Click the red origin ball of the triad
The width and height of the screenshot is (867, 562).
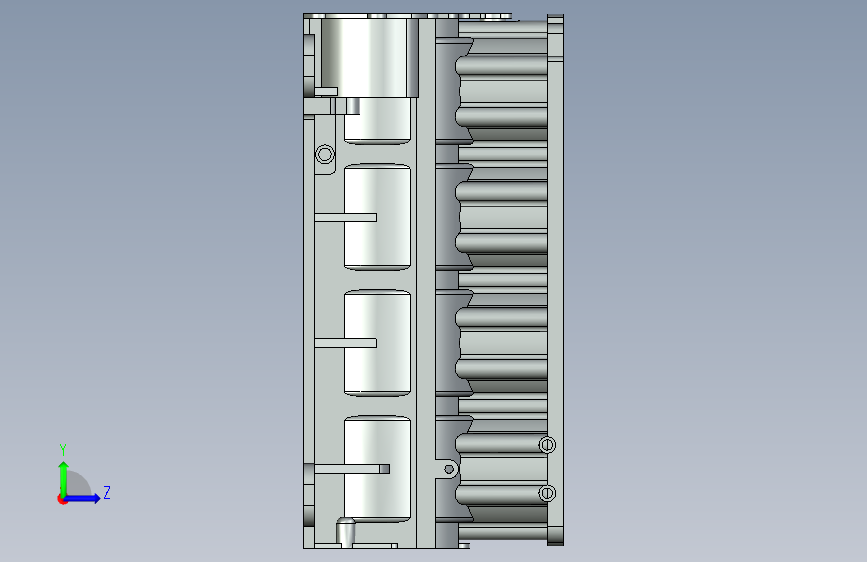[x=62, y=499]
